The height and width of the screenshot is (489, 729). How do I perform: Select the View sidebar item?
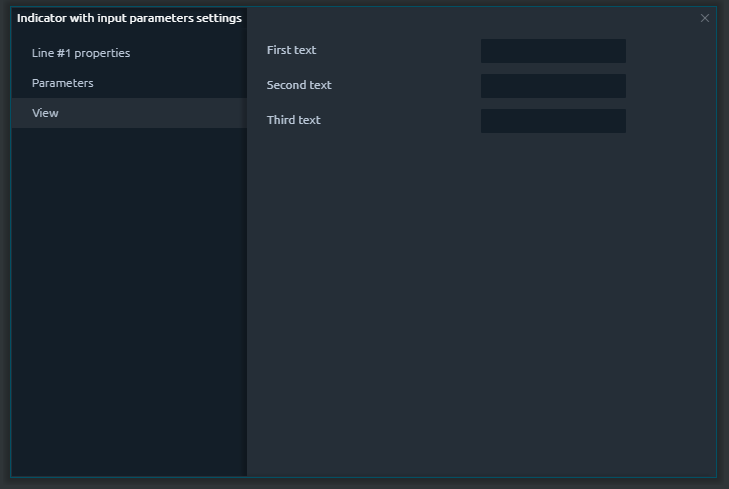tap(46, 113)
